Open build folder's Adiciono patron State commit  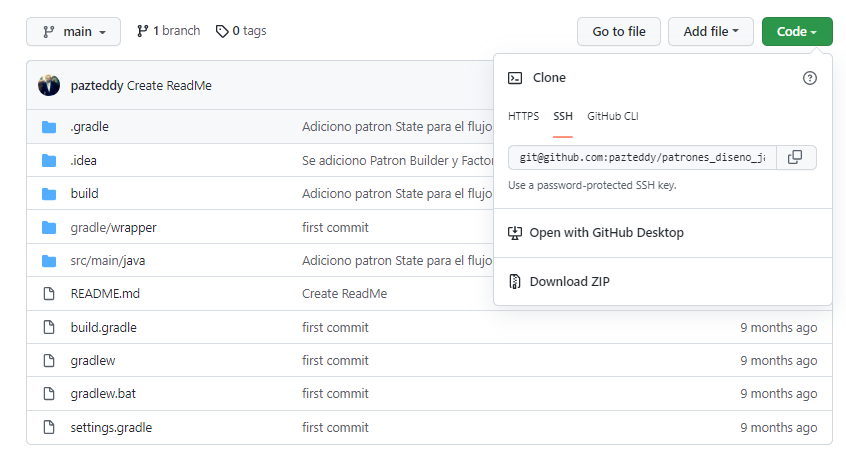(397, 194)
